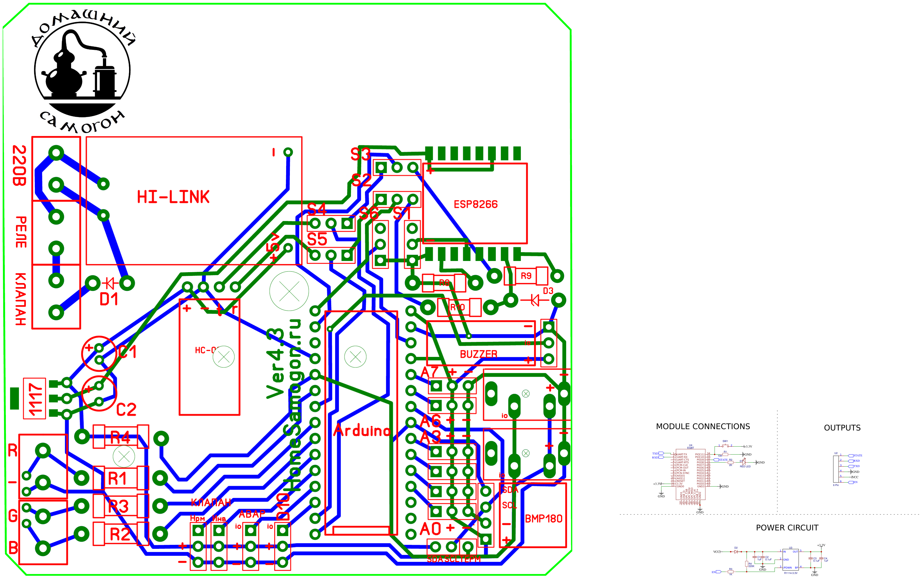The height and width of the screenshot is (580, 924).
Task: Click the Arduino label
Action: pos(362,430)
